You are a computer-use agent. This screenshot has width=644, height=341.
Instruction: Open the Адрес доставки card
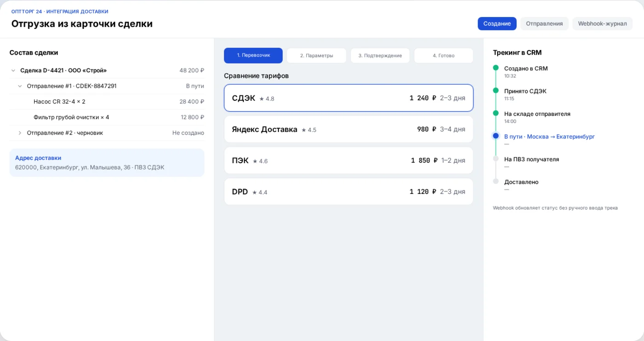click(x=107, y=163)
